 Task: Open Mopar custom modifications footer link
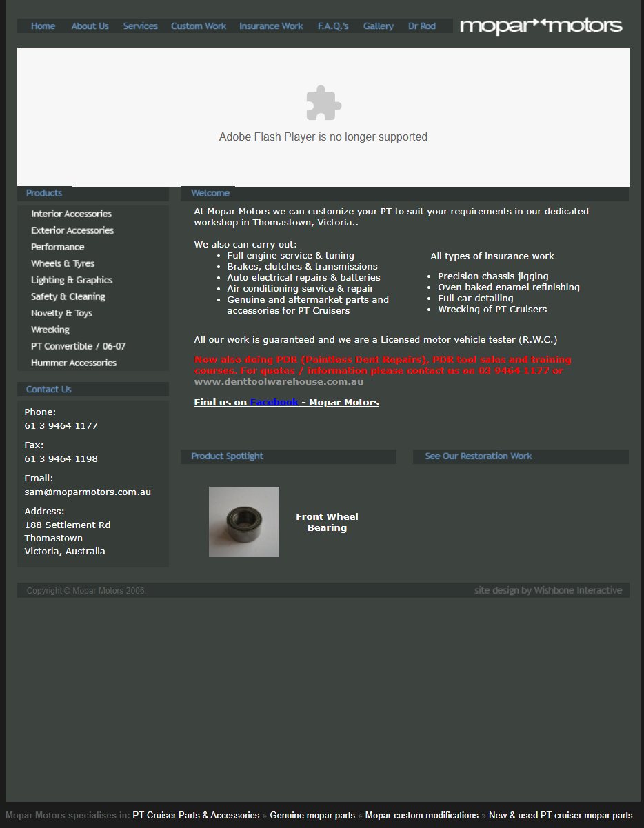click(421, 816)
